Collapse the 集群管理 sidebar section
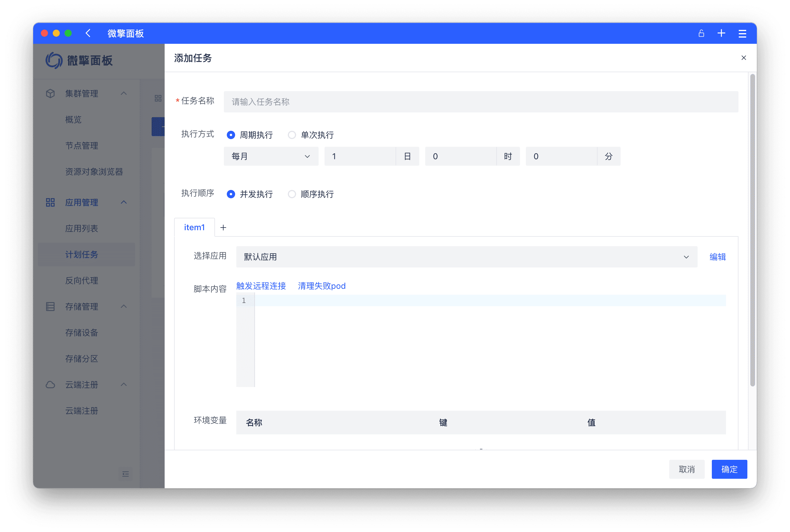The height and width of the screenshot is (532, 790). (123, 93)
